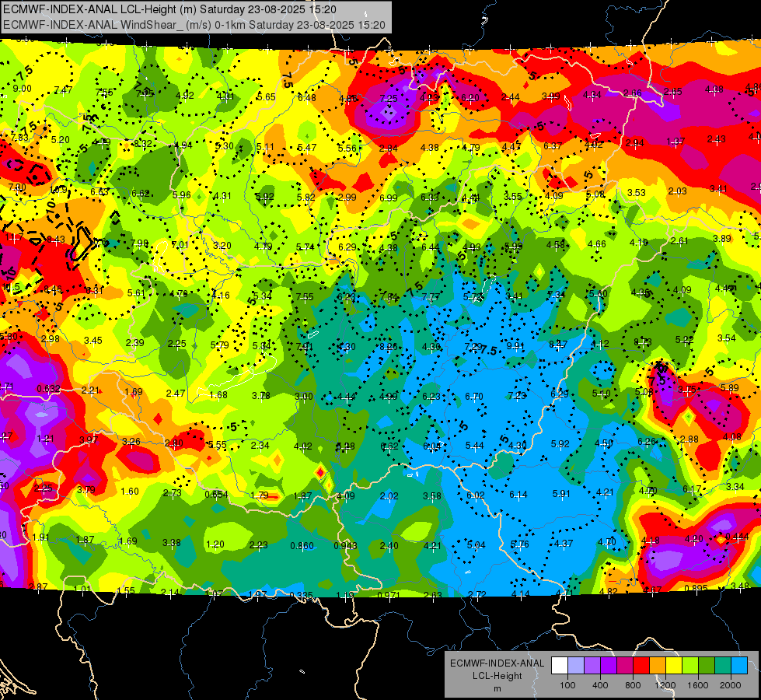Click the white swatch in the LCL-Height legend
The image size is (761, 700).
click(x=560, y=666)
